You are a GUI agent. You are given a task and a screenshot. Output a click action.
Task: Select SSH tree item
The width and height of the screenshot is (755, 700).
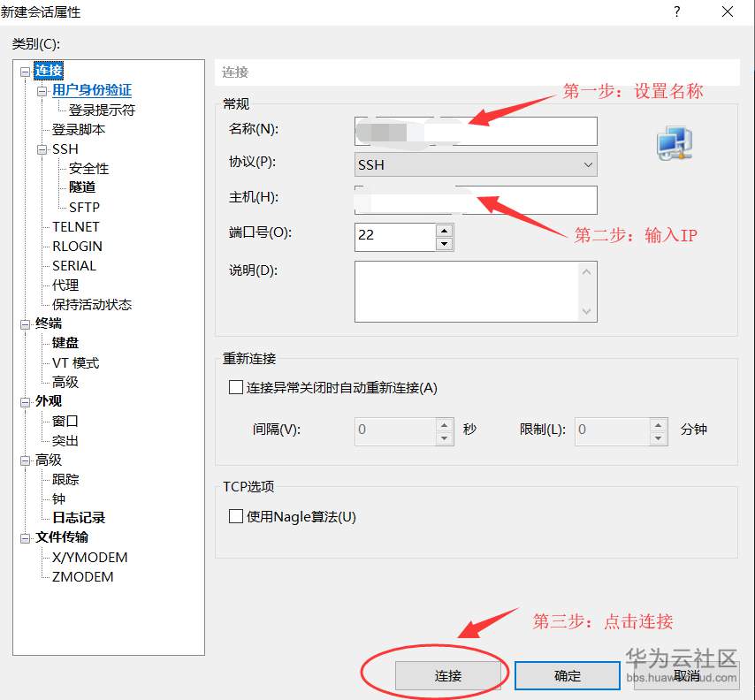(65, 149)
